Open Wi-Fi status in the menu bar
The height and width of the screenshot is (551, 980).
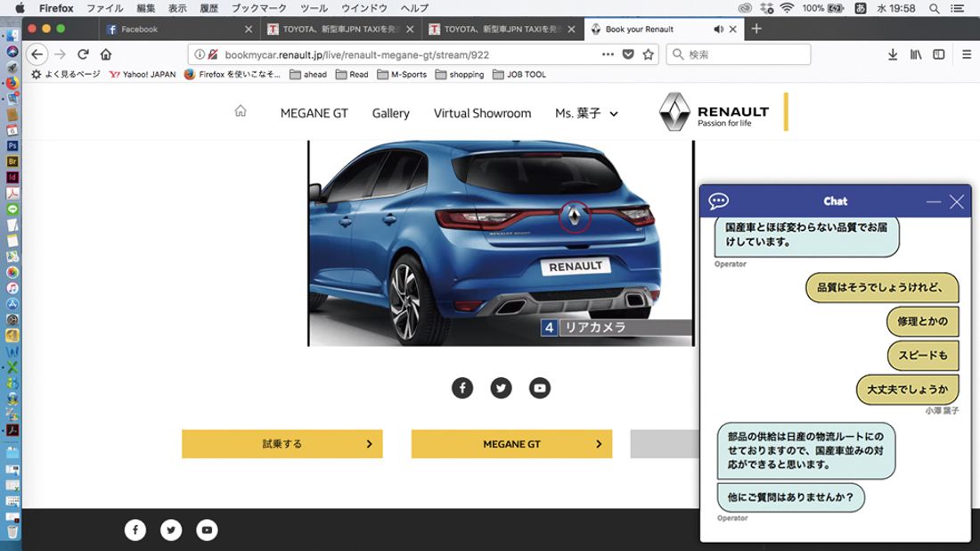(787, 8)
